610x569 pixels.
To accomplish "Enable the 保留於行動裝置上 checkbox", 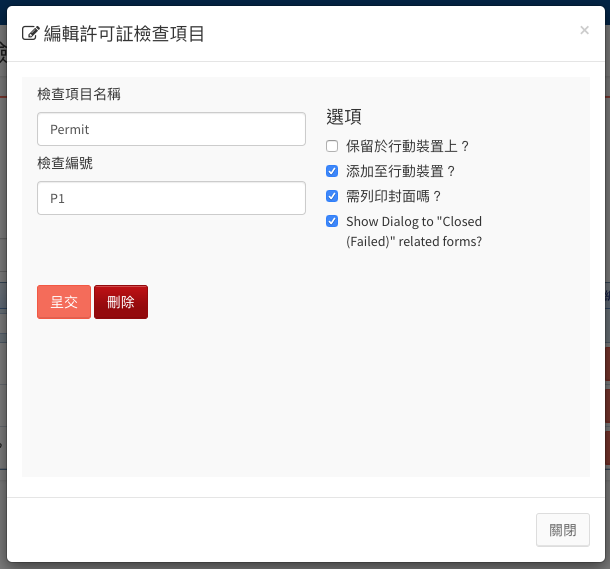I will [332, 146].
